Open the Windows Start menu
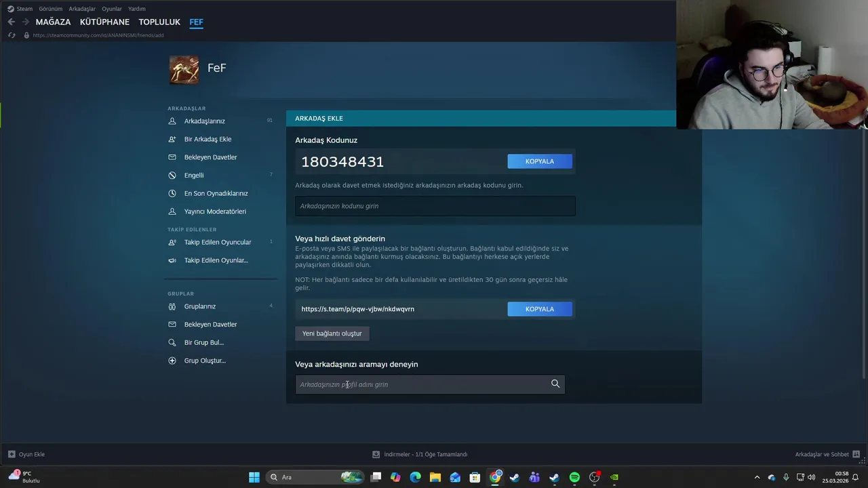 [x=254, y=477]
